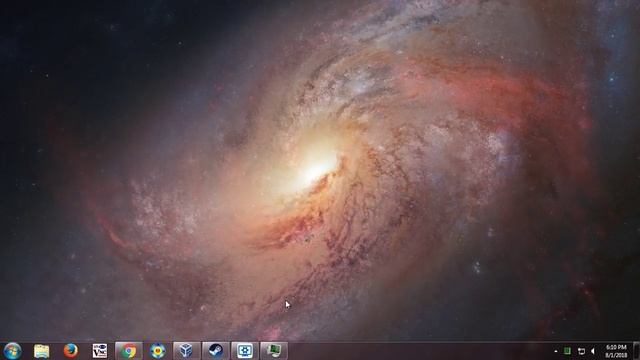Open VirtualBox cube icon in taskbar
This screenshot has width=640, height=360.
187,351
